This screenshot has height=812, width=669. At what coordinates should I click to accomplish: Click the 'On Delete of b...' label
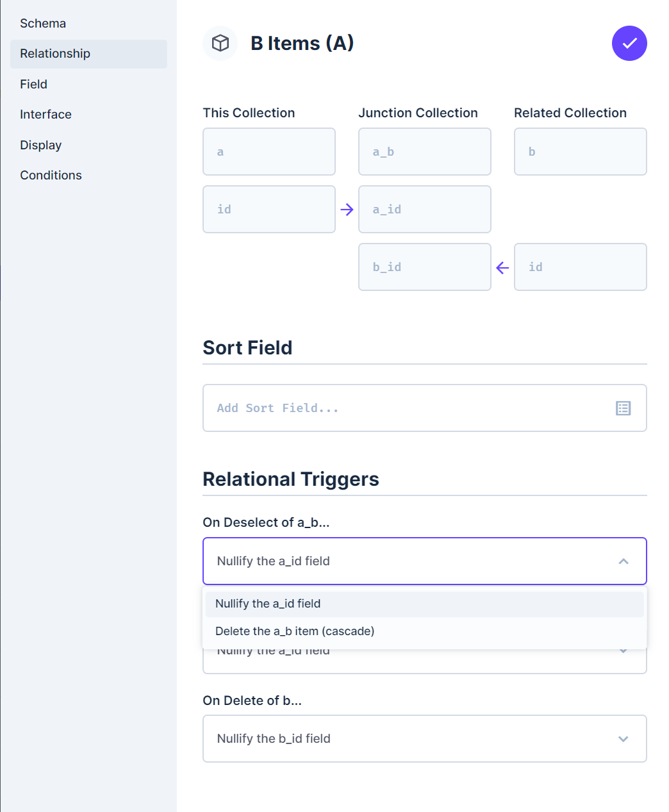pos(252,700)
